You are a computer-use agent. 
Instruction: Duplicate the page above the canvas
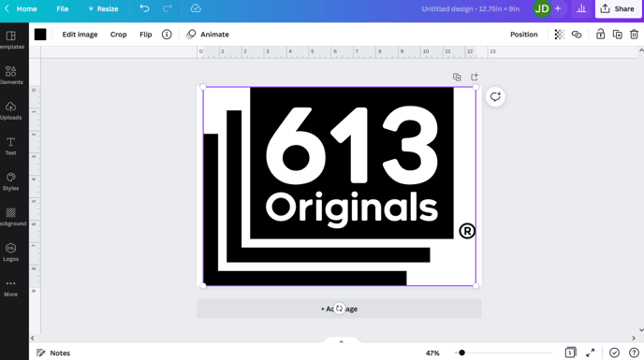[457, 77]
